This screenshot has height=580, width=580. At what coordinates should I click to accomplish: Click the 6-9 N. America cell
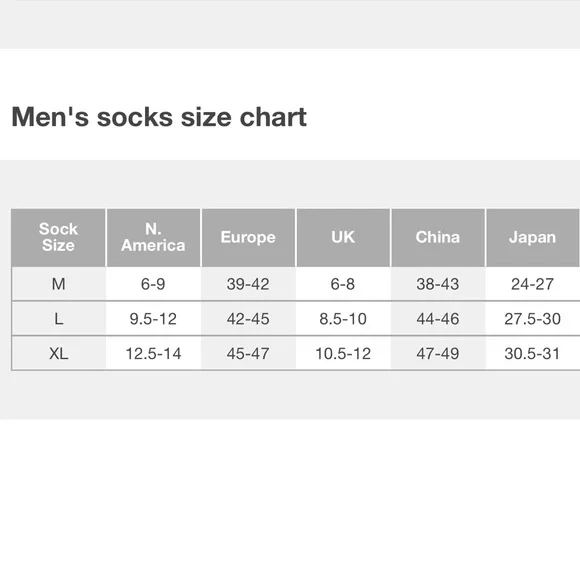[x=153, y=284]
